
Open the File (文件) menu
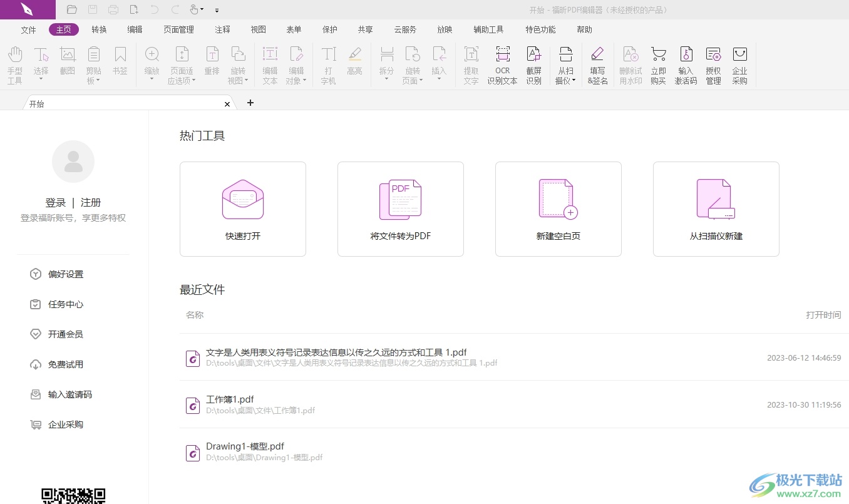pyautogui.click(x=29, y=29)
